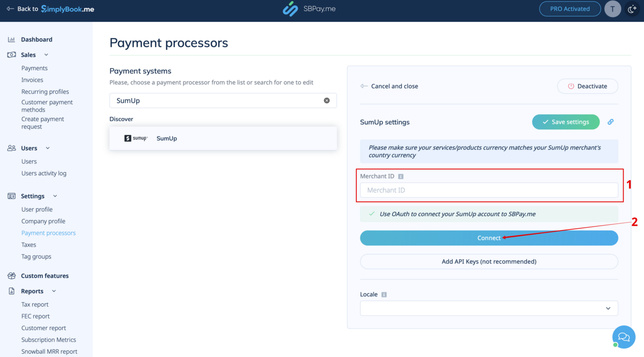Open the Taxes settings page
The image size is (644, 357).
pos(29,245)
